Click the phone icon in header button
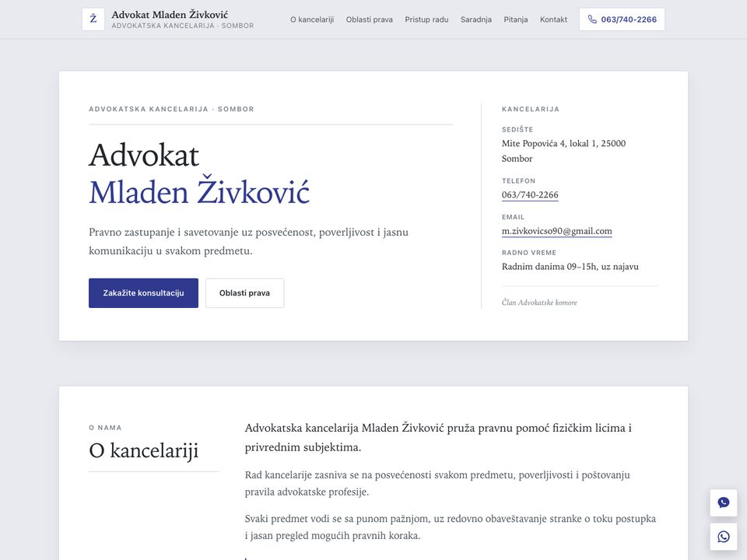The width and height of the screenshot is (747, 560). [x=592, y=19]
